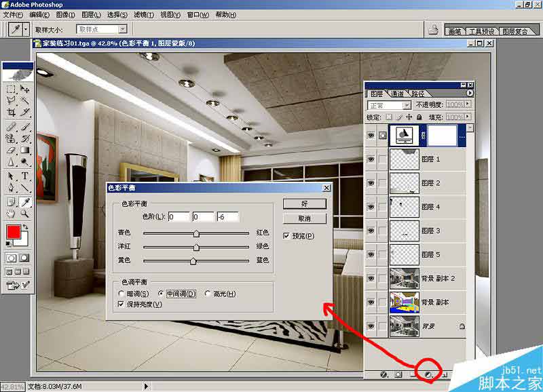Select the Brush tool
This screenshot has height=392, width=543.
click(x=24, y=126)
